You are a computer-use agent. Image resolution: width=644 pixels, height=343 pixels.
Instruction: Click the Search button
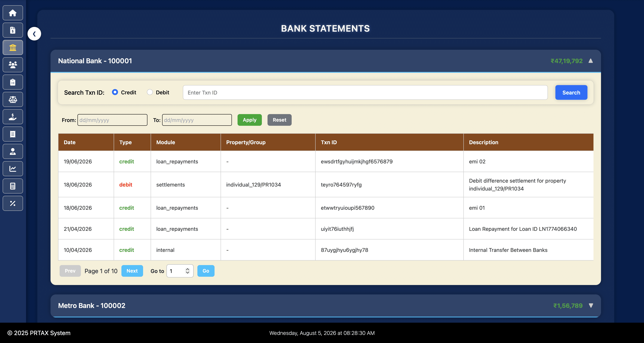click(x=571, y=93)
